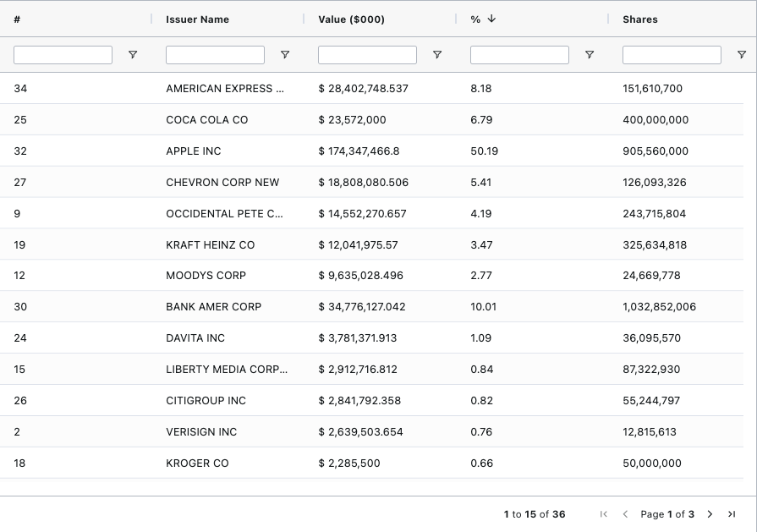Focus the Issuer Name filter input

point(215,54)
